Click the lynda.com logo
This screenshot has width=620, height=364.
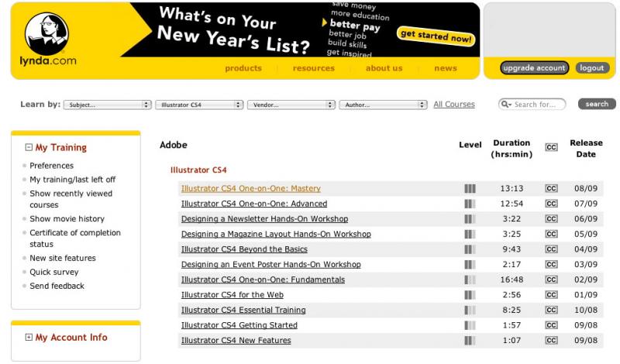47,39
